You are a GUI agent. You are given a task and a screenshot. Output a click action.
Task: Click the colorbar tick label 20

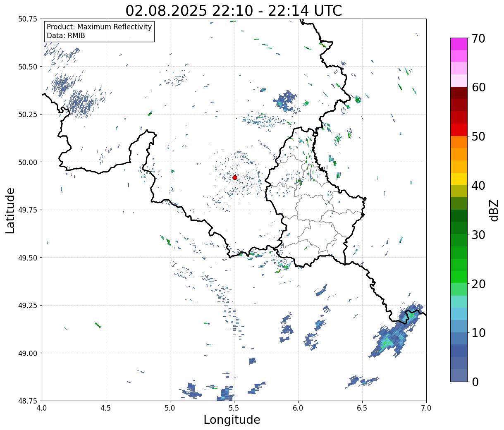click(x=478, y=284)
